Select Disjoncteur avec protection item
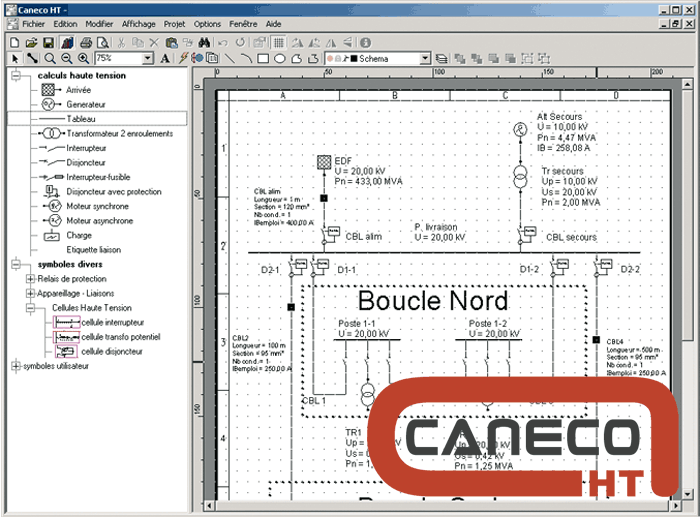 pos(102,192)
